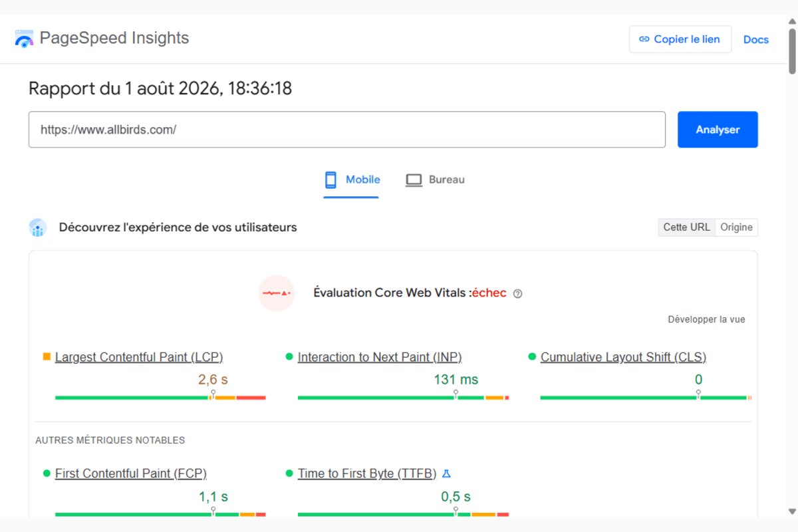
Task: Click the vertical scrollbar thumb
Action: pyautogui.click(x=792, y=51)
